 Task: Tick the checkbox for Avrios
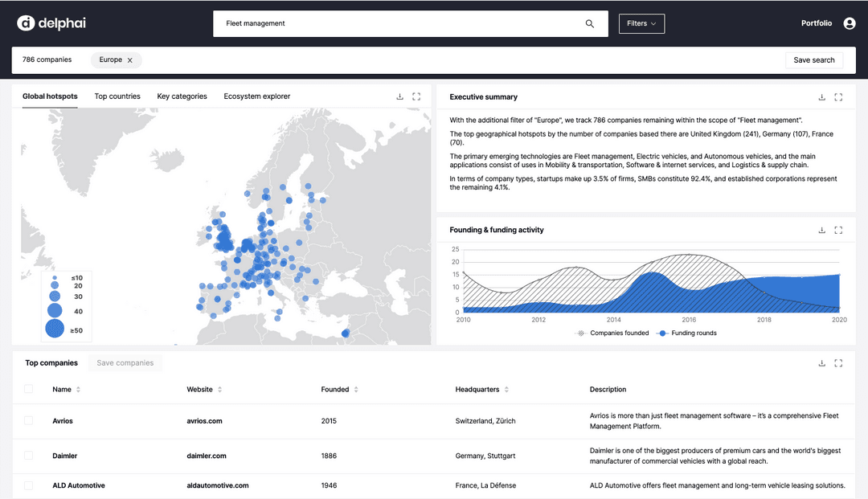(29, 420)
